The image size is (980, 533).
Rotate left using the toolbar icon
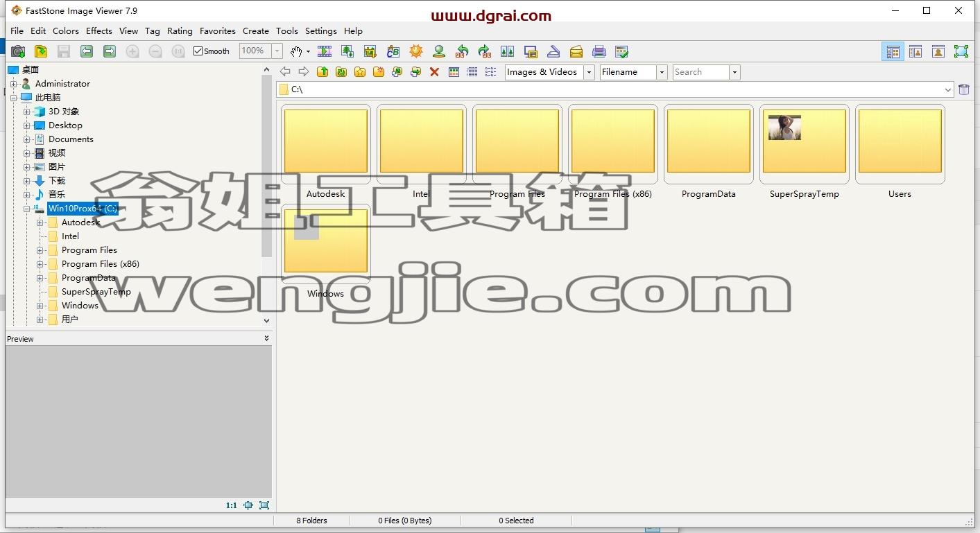coord(462,51)
